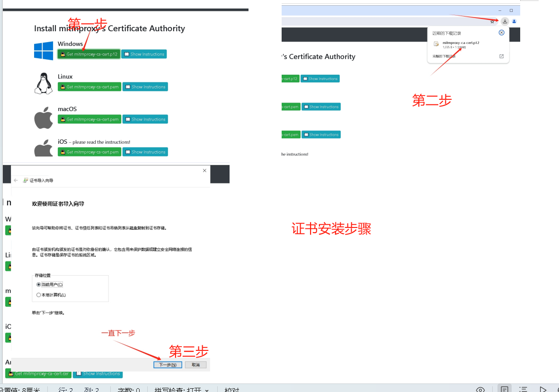The image size is (559, 392).
Task: Switch to page layout view icon
Action: click(505, 389)
